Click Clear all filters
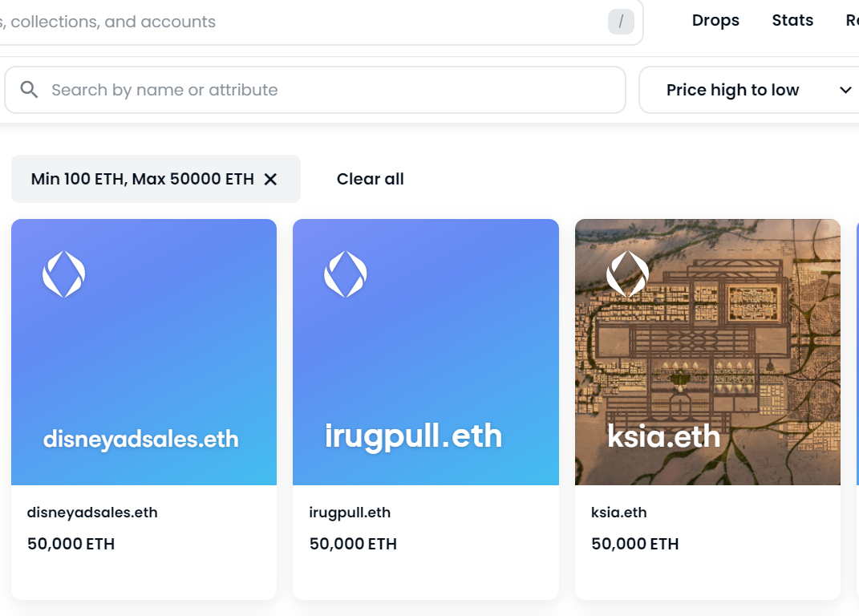The width and height of the screenshot is (859, 616). 371,179
